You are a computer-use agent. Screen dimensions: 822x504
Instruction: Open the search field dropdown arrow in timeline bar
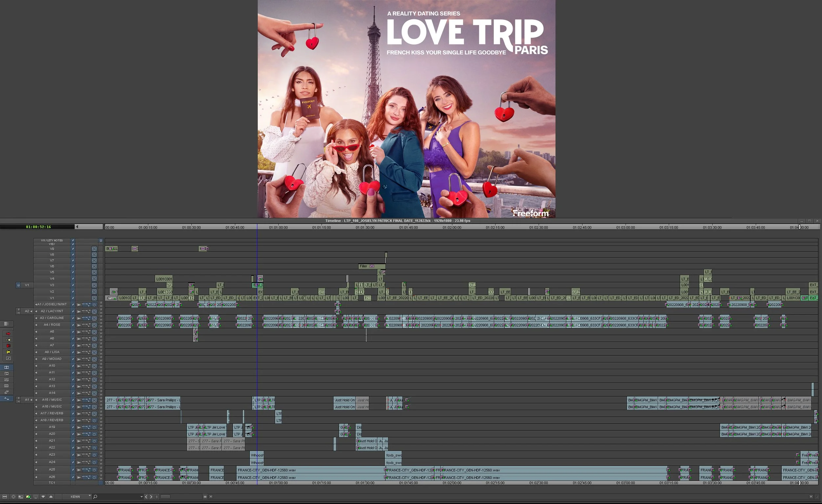click(141, 497)
